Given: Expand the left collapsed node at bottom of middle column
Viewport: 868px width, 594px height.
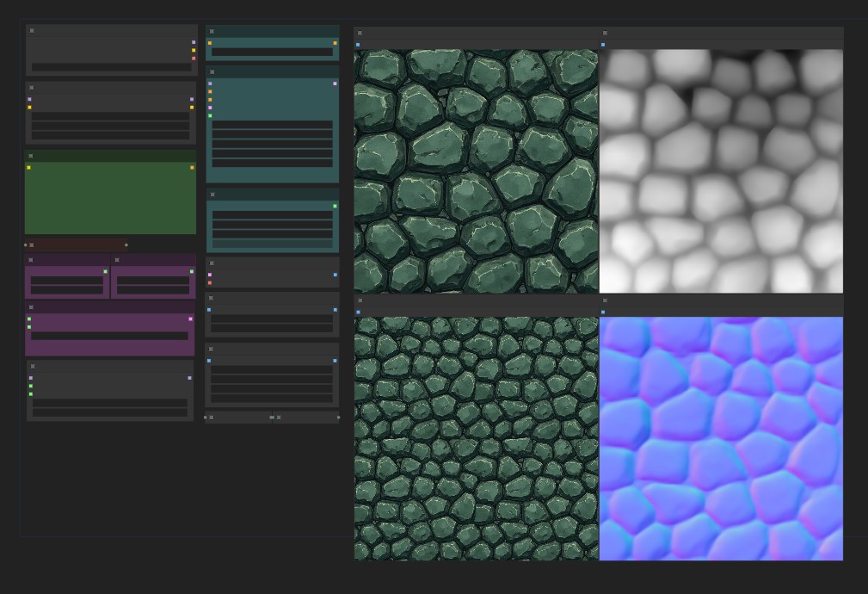Looking at the screenshot, I should [x=212, y=418].
